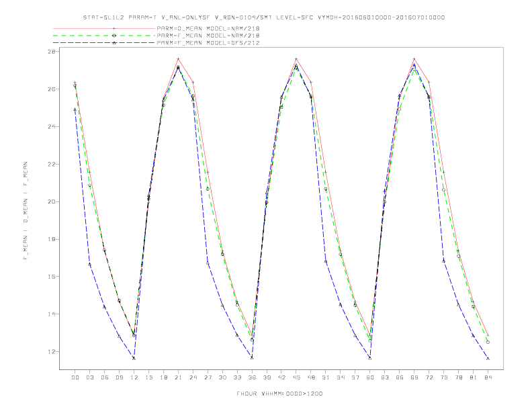Click x-axis forecast hour label 21
The width and height of the screenshot is (532, 411).
(178, 377)
